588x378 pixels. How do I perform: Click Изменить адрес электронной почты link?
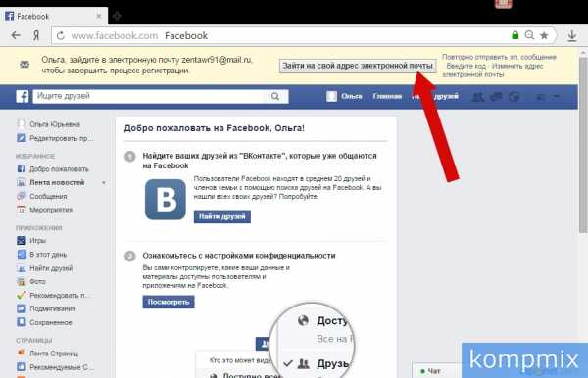(493, 71)
